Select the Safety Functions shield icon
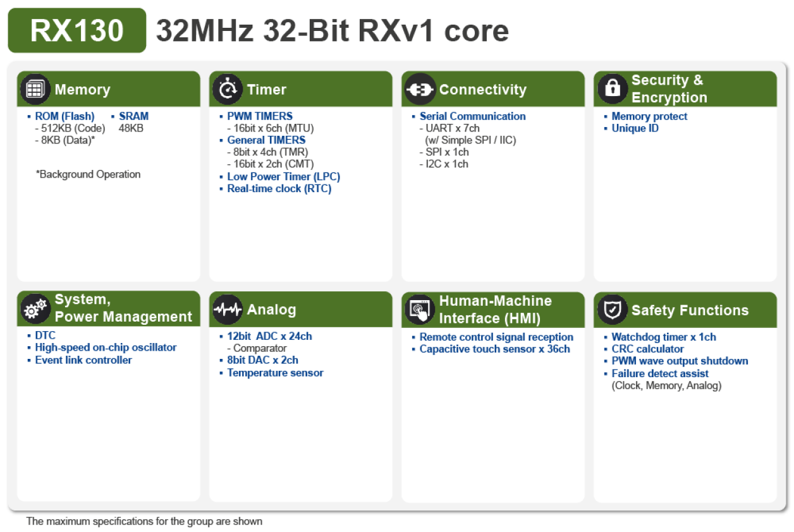The image size is (794, 532). [611, 309]
